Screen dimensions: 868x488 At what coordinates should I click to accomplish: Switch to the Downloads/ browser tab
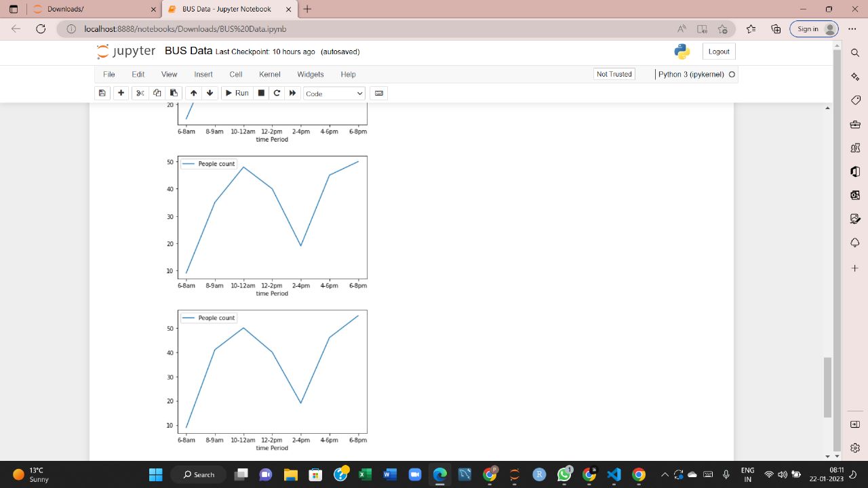[94, 9]
